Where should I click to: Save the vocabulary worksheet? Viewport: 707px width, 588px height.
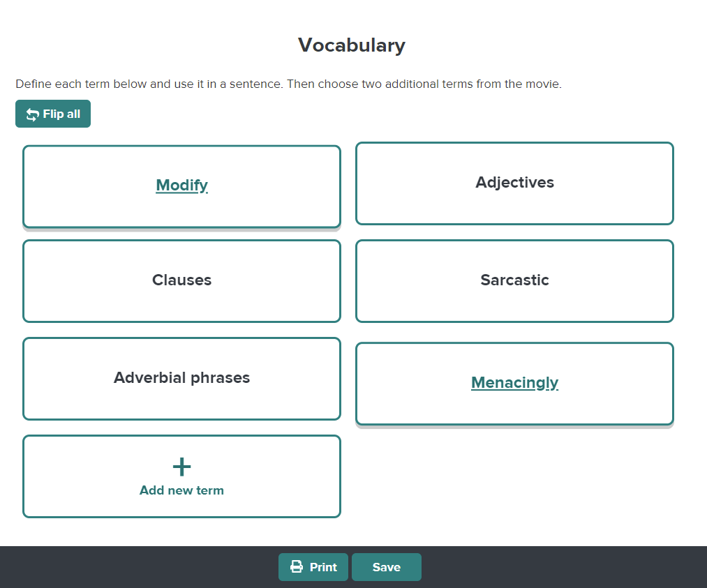[x=386, y=566]
